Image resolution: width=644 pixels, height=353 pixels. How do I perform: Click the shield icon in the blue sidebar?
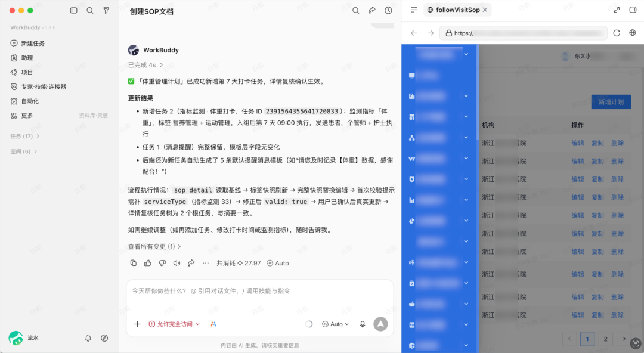pyautogui.click(x=411, y=179)
